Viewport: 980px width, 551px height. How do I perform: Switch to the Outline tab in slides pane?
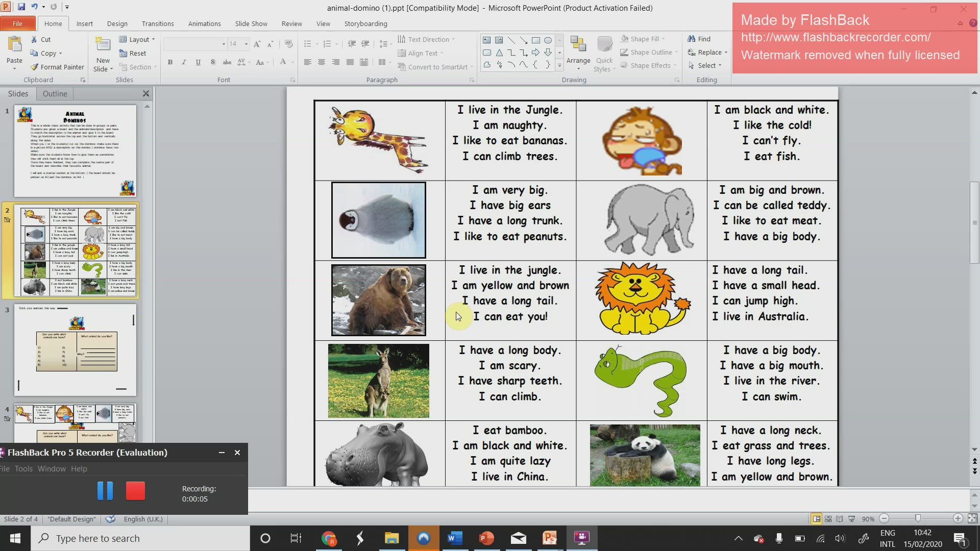(55, 93)
